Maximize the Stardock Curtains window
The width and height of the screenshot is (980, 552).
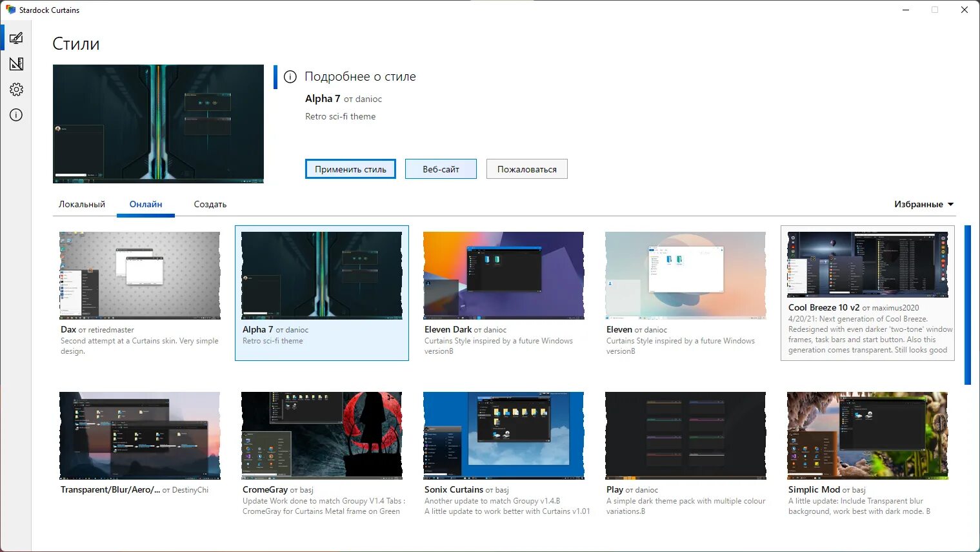pyautogui.click(x=934, y=10)
